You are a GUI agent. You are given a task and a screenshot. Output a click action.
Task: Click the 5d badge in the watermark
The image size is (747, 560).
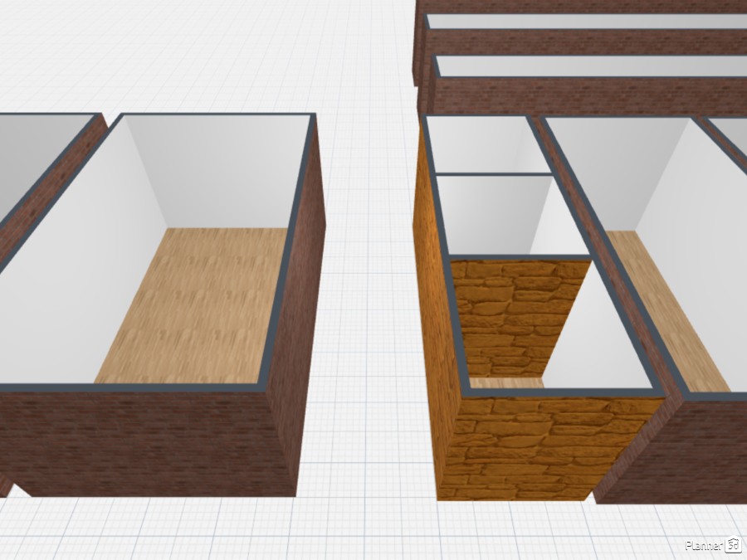coord(733,545)
